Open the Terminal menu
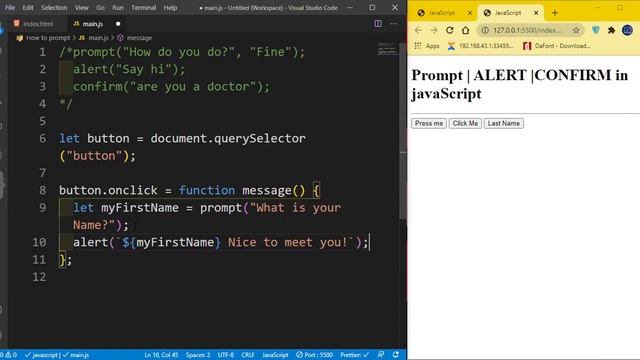Image resolution: width=640 pixels, height=360 pixels. click(x=144, y=8)
